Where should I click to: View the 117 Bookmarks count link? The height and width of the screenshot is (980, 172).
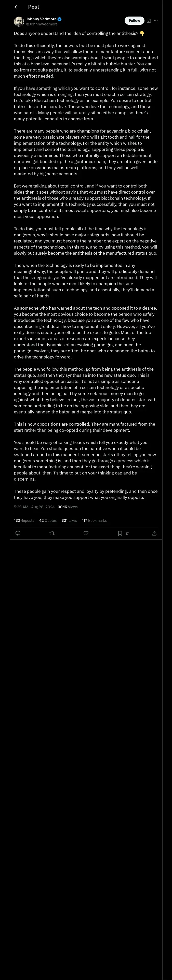click(94, 521)
